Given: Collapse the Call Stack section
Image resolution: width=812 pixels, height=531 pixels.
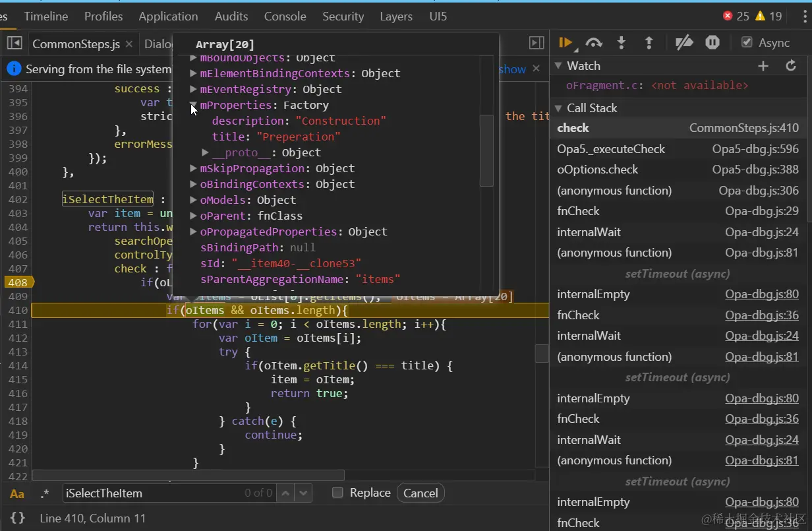Looking at the screenshot, I should pyautogui.click(x=558, y=108).
